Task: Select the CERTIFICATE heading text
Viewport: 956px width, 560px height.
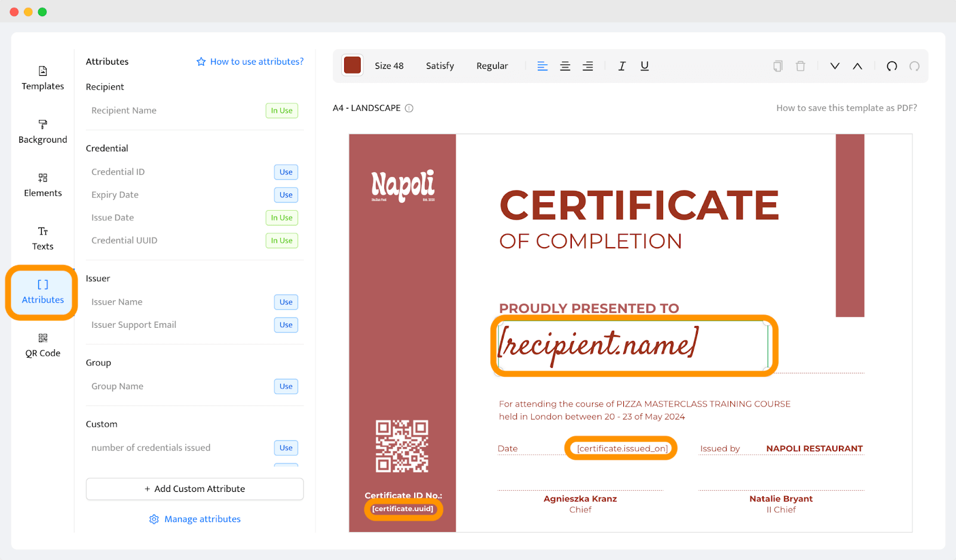Action: click(639, 205)
